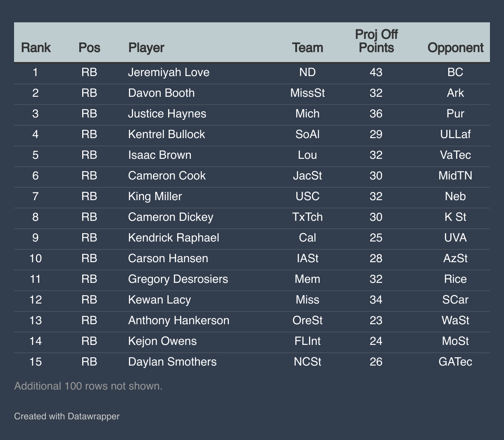Click opponent cell GATec
Image resolution: width=504 pixels, height=440 pixels.
tap(455, 362)
